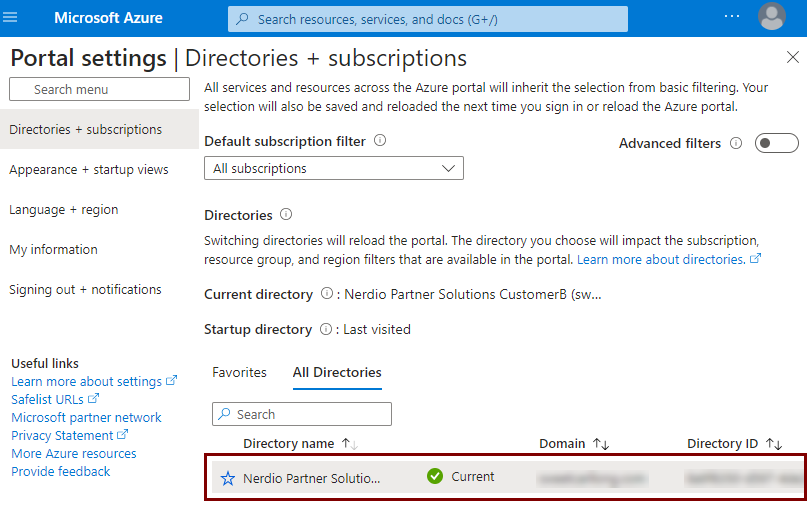Click info icon beside Startup directory

tap(326, 328)
